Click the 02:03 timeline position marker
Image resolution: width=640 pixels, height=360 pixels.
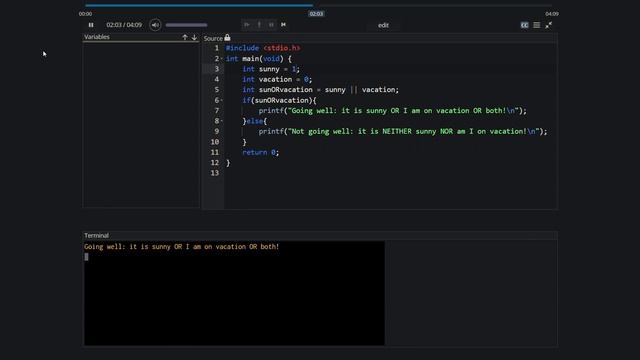tap(316, 14)
